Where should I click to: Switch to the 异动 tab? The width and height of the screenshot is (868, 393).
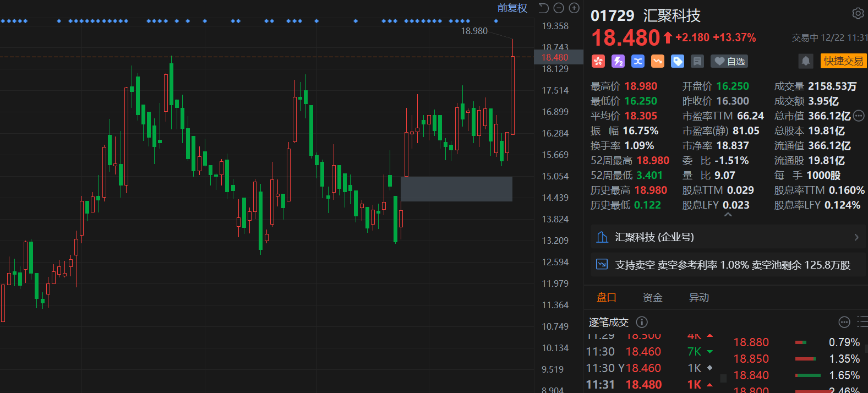point(698,298)
